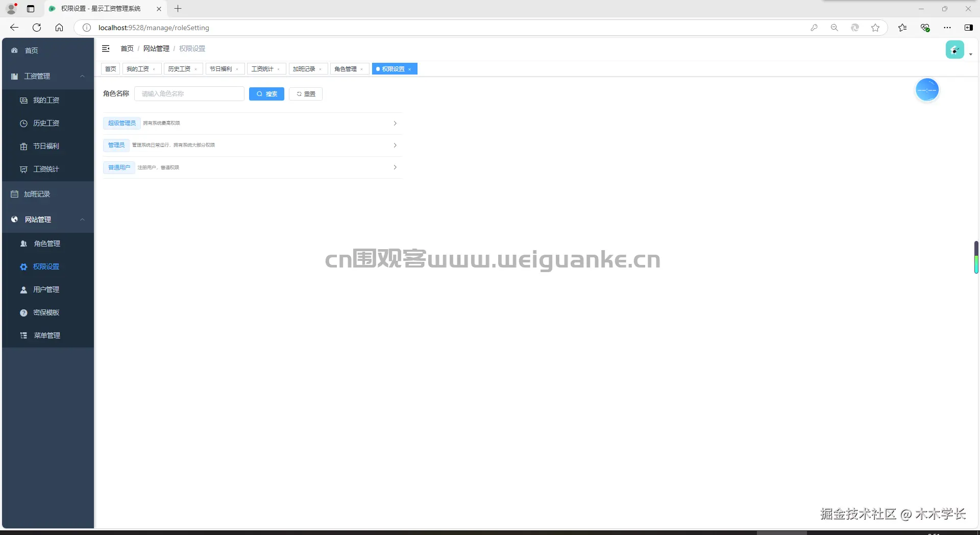Screen dimensions: 980x535
Task: Click the 超级管理员 role tag
Action: coord(122,123)
